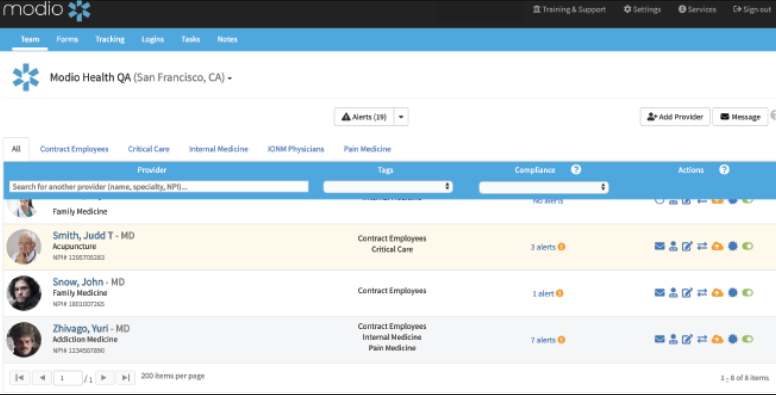Click the Message button
Screen dimensions: 776x395
click(740, 117)
